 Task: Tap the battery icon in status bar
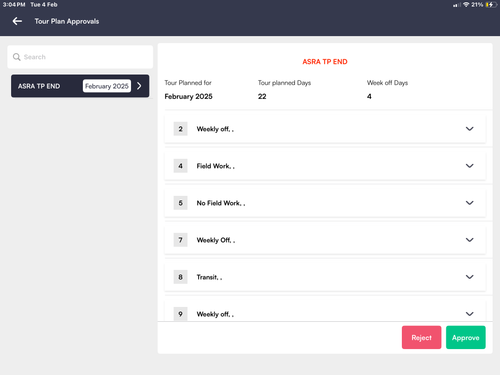pos(491,5)
